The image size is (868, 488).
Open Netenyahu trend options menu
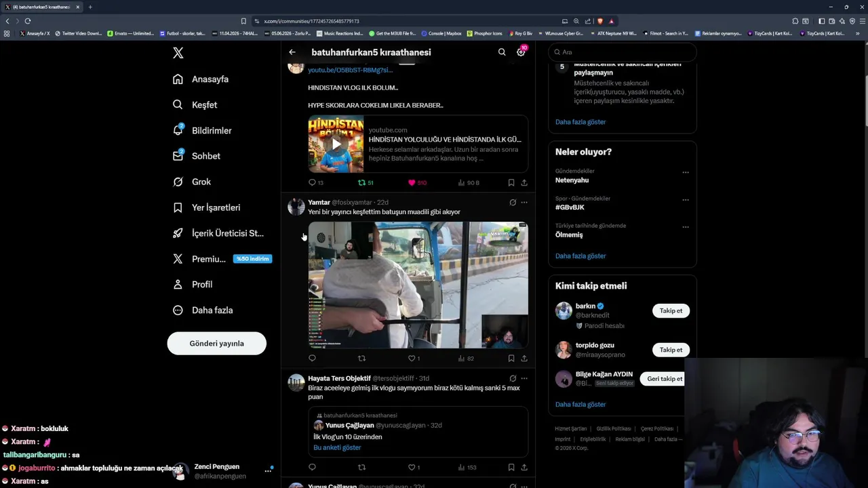click(x=686, y=172)
